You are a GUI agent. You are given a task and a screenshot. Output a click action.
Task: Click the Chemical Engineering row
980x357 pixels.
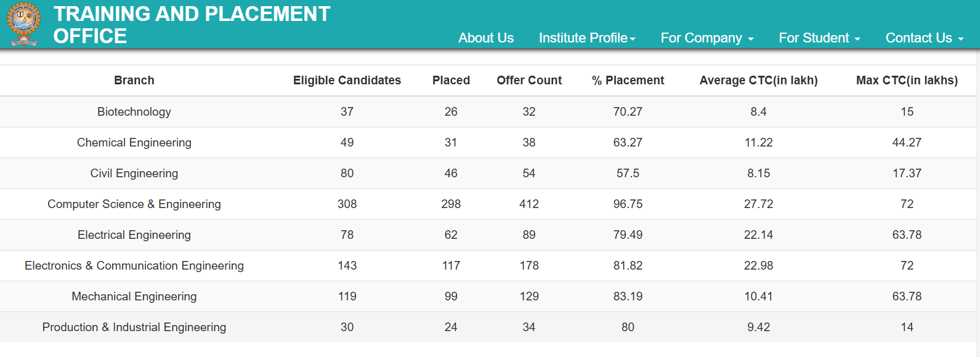134,142
